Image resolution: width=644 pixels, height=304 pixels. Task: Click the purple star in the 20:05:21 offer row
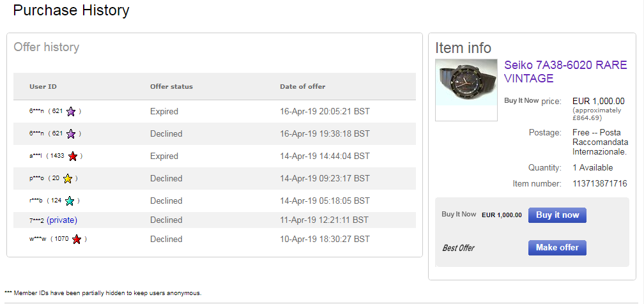pos(71,112)
